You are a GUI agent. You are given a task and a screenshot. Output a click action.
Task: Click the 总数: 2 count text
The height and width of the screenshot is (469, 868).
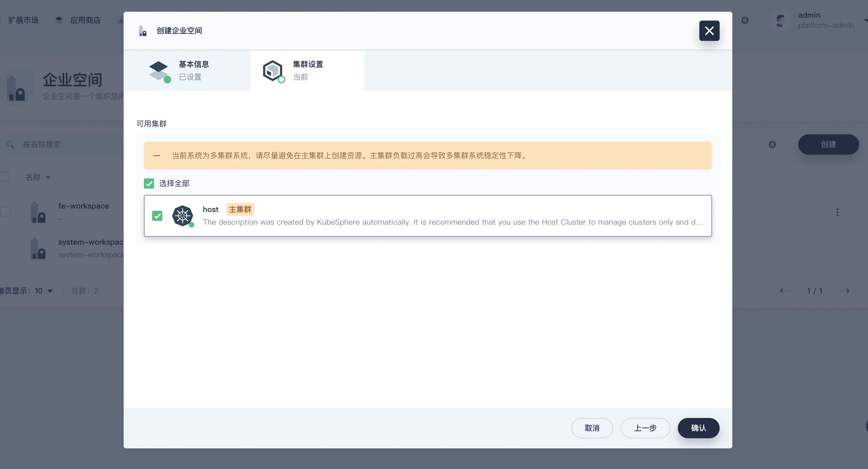pos(85,291)
